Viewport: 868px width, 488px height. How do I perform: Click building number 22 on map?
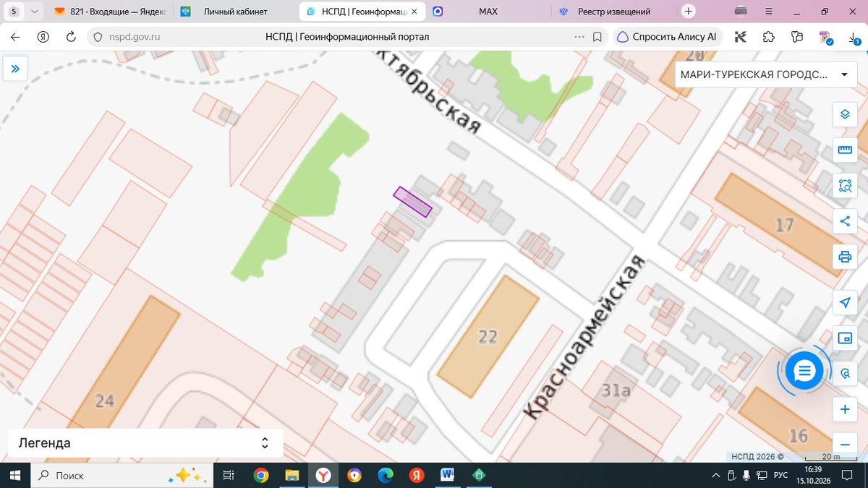point(488,336)
